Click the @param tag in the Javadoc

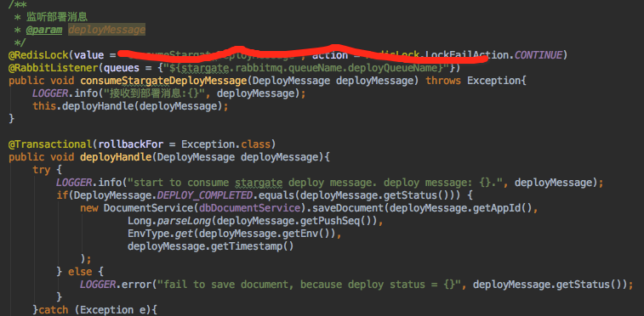click(44, 30)
